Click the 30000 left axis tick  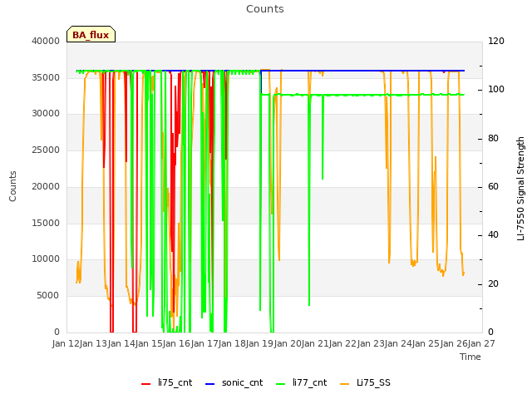[46, 114]
